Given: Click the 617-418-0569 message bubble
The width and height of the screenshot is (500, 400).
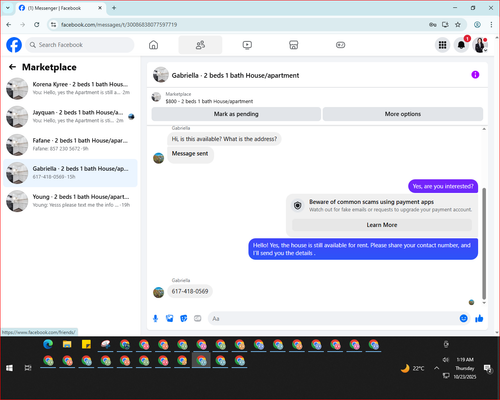Looking at the screenshot, I should 190,291.
